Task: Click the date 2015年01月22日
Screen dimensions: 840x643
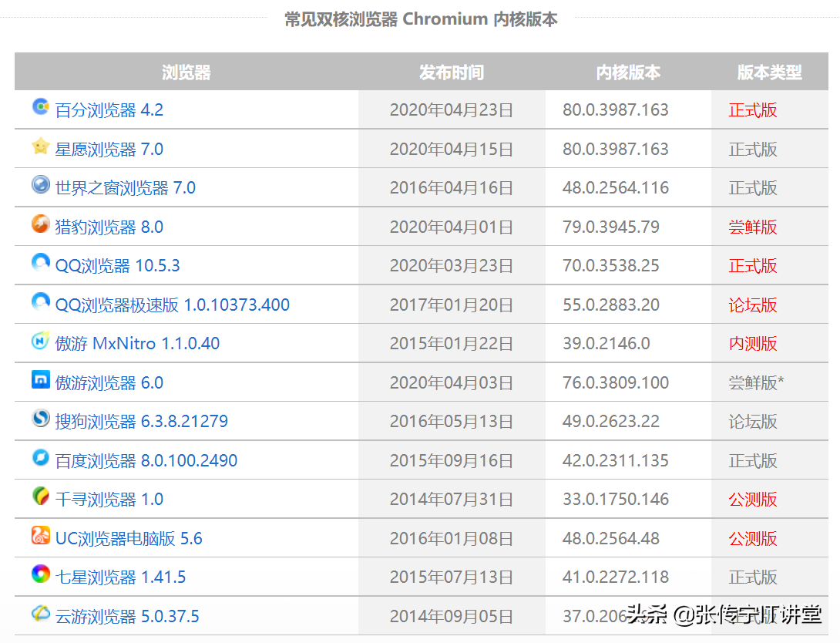Action: point(452,343)
